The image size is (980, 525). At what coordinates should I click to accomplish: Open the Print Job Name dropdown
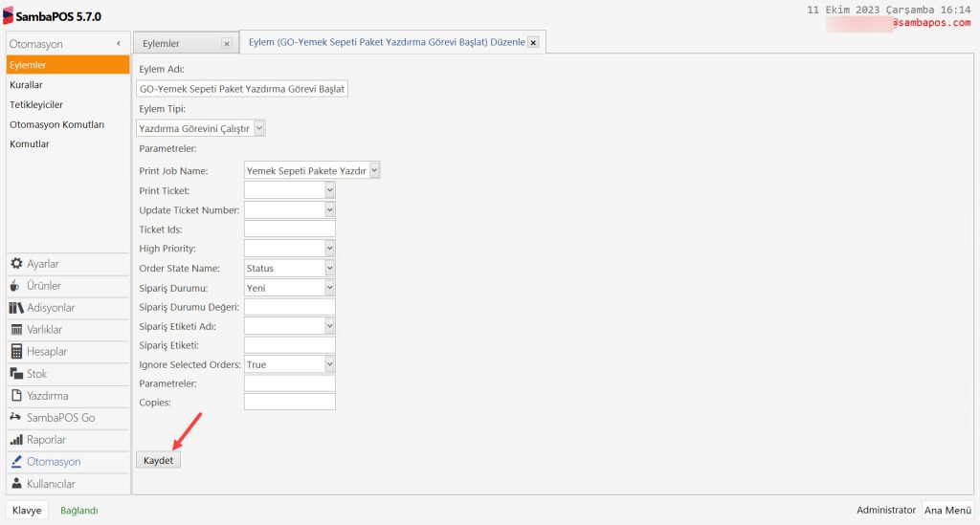coord(374,170)
